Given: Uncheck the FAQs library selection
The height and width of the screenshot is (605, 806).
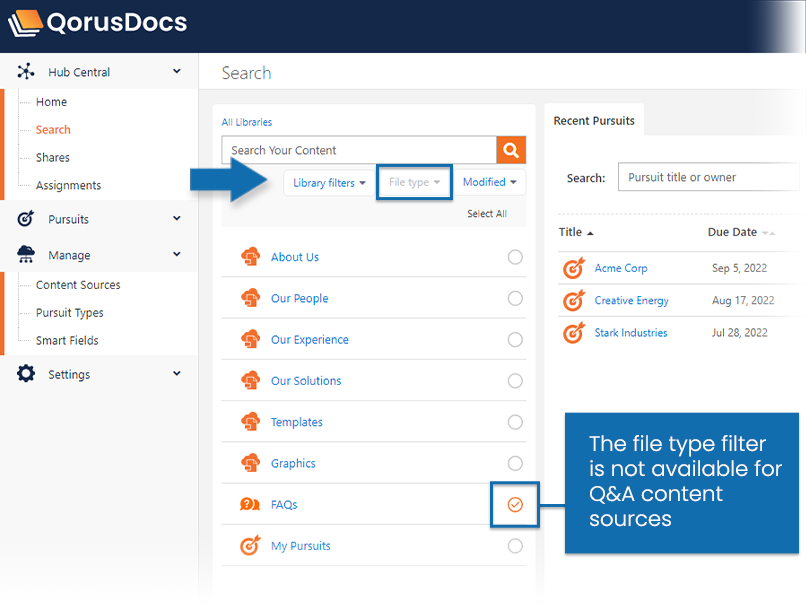Looking at the screenshot, I should [515, 505].
